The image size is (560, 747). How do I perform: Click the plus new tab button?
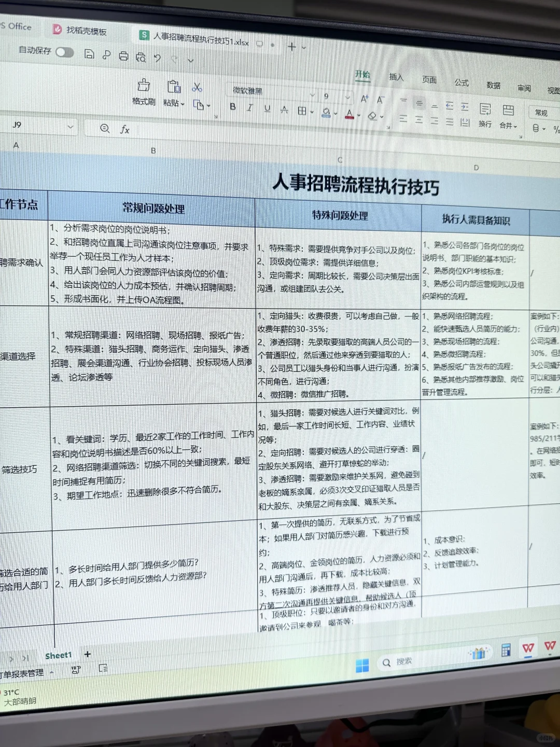click(x=291, y=47)
